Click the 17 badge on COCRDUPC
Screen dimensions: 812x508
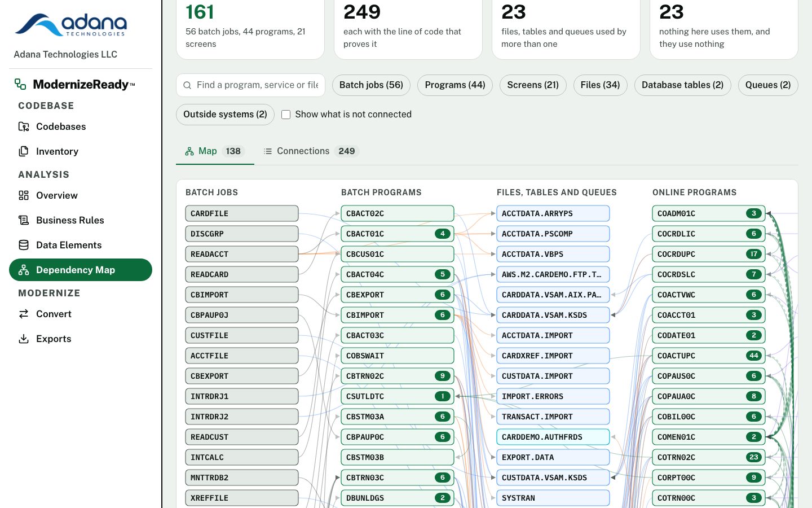point(754,254)
